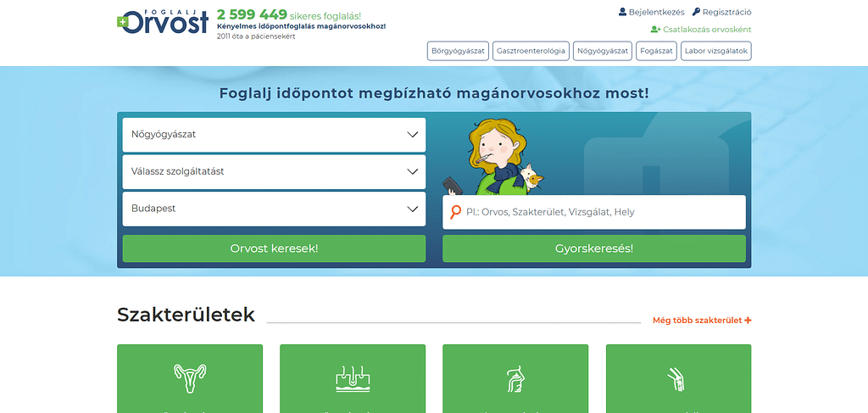This screenshot has height=413, width=868.
Task: Expand the Nőgyógyászat specialty dropdown
Action: (274, 135)
